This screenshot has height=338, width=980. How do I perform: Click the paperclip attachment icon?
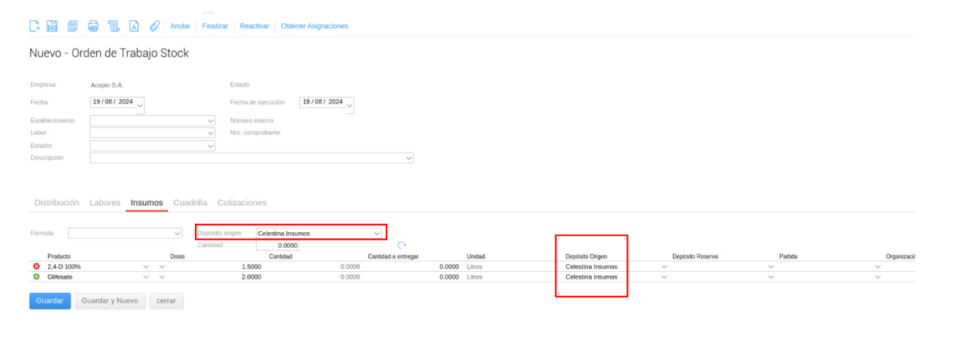(155, 26)
